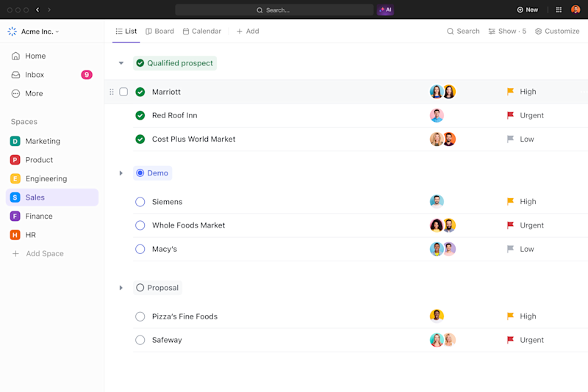Go forward with the right arrow icon
588x392 pixels.
[49, 10]
